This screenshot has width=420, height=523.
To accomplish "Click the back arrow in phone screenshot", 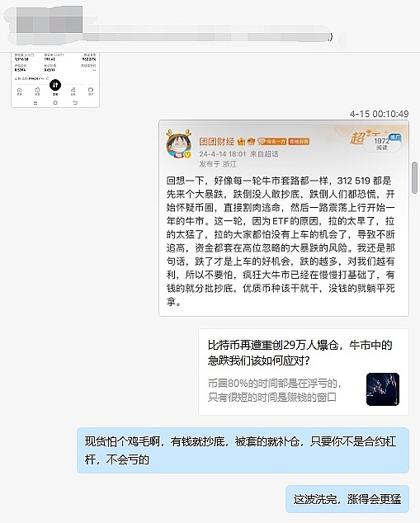I will pyautogui.click(x=75, y=102).
